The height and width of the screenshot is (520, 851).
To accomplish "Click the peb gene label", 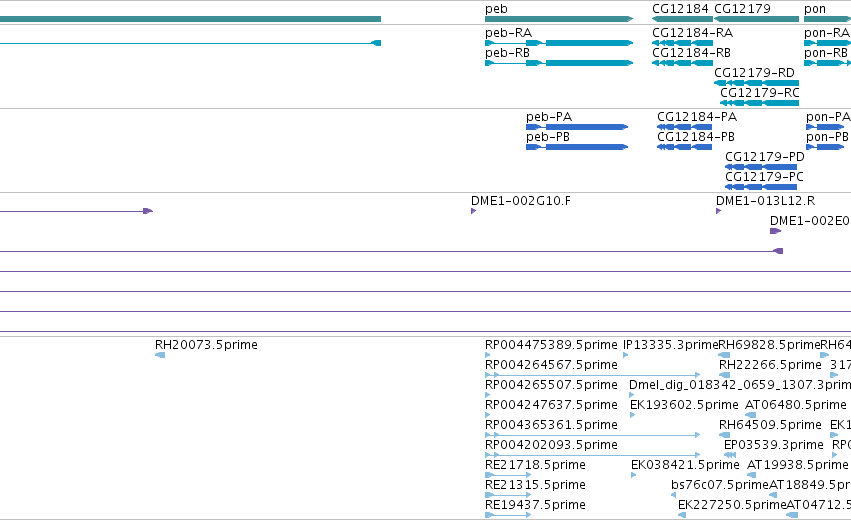I will pos(496,9).
